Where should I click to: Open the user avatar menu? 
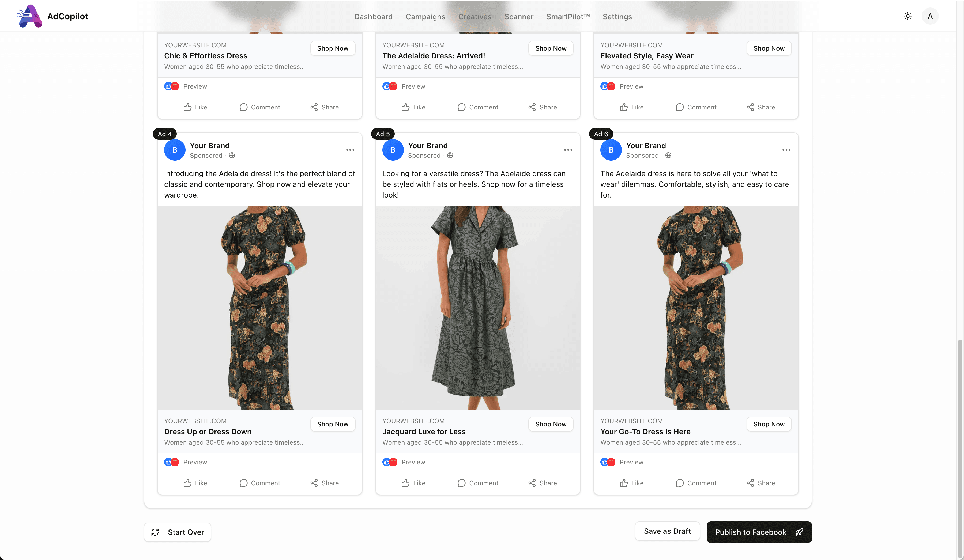(930, 16)
